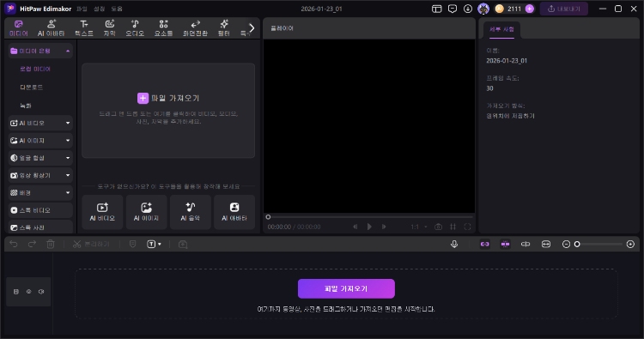Screen dimensions: 644x339
Task: Launch the AI 비디오 tool card
Action: pos(102,212)
